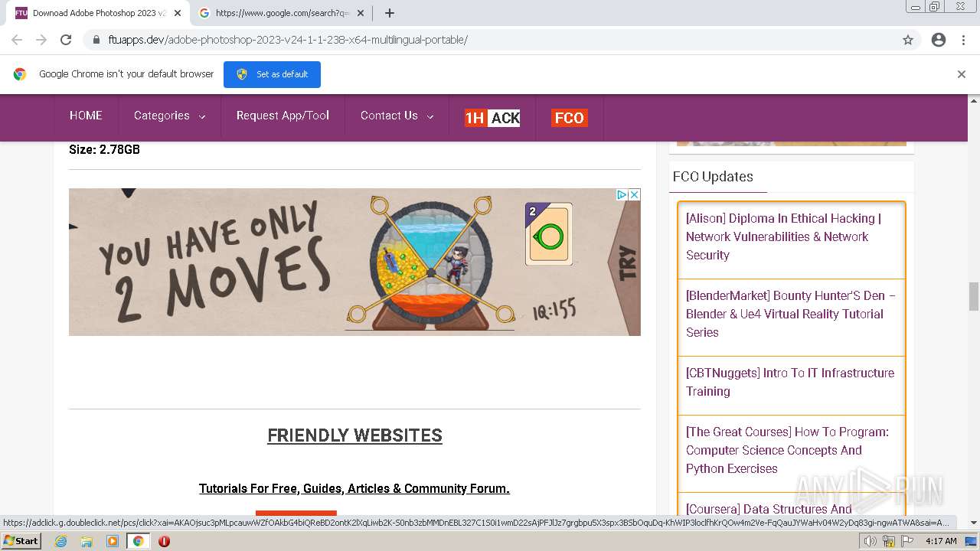
Task: Click the browser forward arrow
Action: pos(41,40)
